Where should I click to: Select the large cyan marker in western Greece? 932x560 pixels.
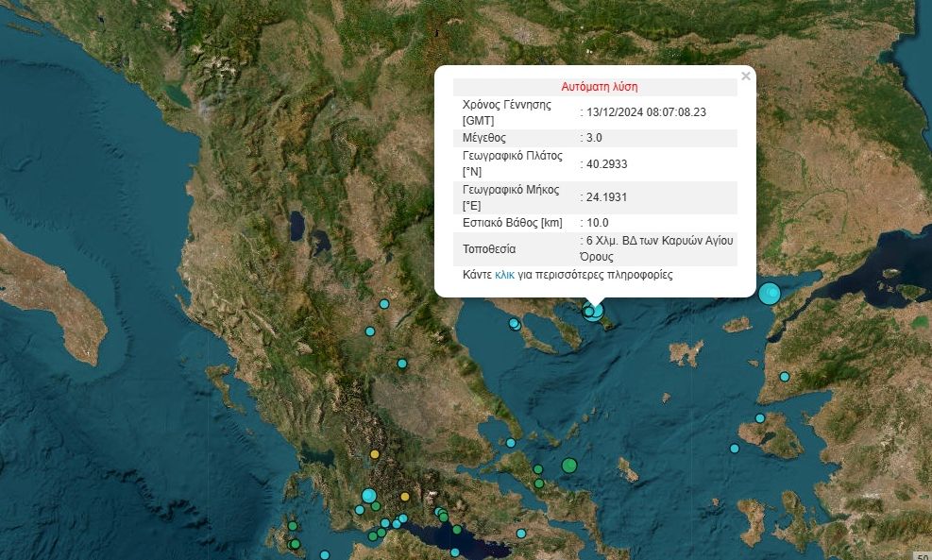(x=368, y=495)
